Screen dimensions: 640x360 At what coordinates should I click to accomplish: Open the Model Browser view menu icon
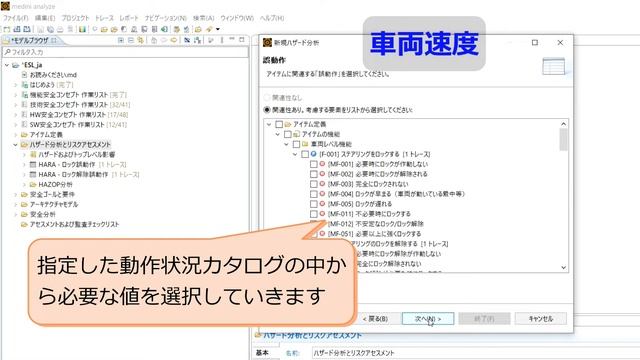pyautogui.click(x=222, y=40)
